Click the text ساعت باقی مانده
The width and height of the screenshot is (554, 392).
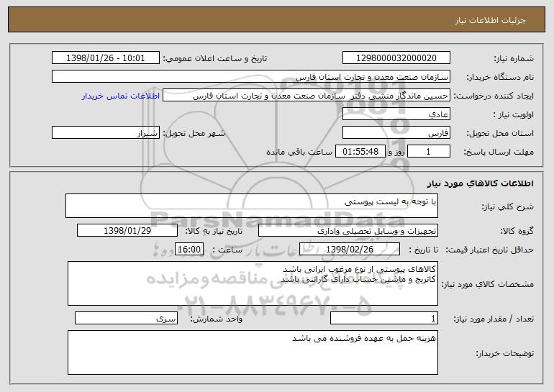coord(299,152)
